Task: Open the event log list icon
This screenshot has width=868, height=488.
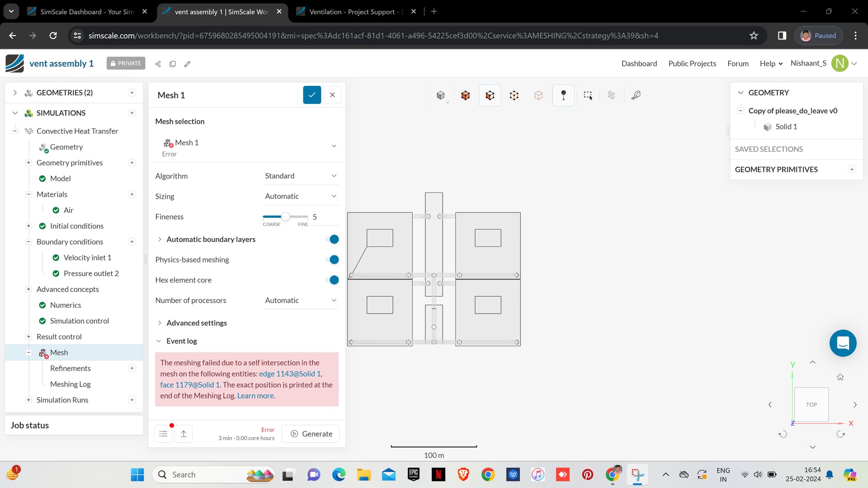Action: (163, 433)
